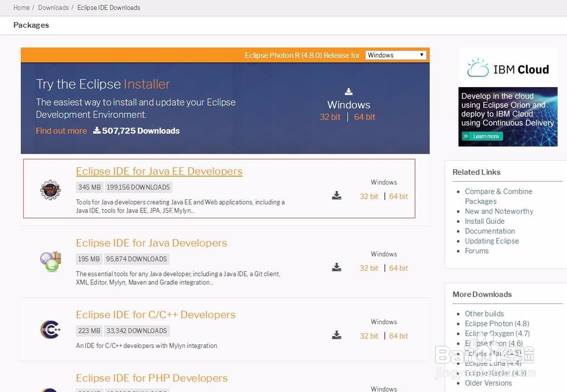The height and width of the screenshot is (392, 567).
Task: Open the Windows platform dropdown
Action: point(396,55)
